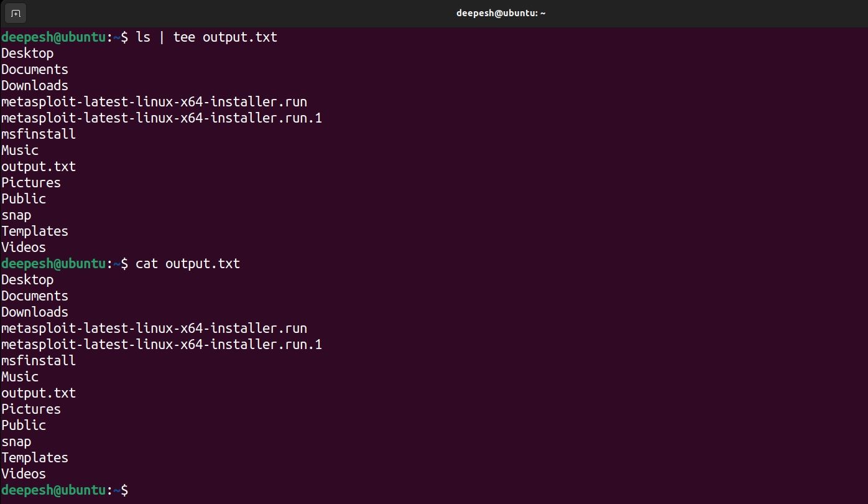This screenshot has height=504, width=868.
Task: Click "msfinstall" in the first listing
Action: click(39, 134)
